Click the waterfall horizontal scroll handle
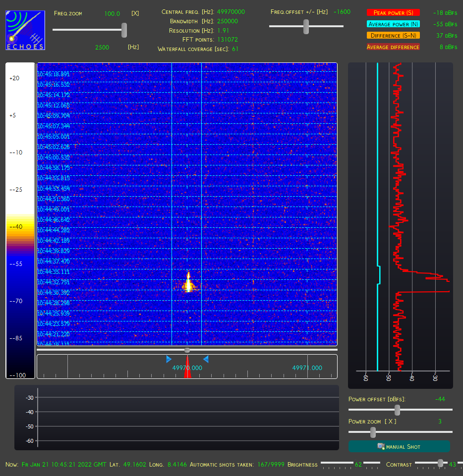The width and height of the screenshot is (463, 476). (187, 350)
